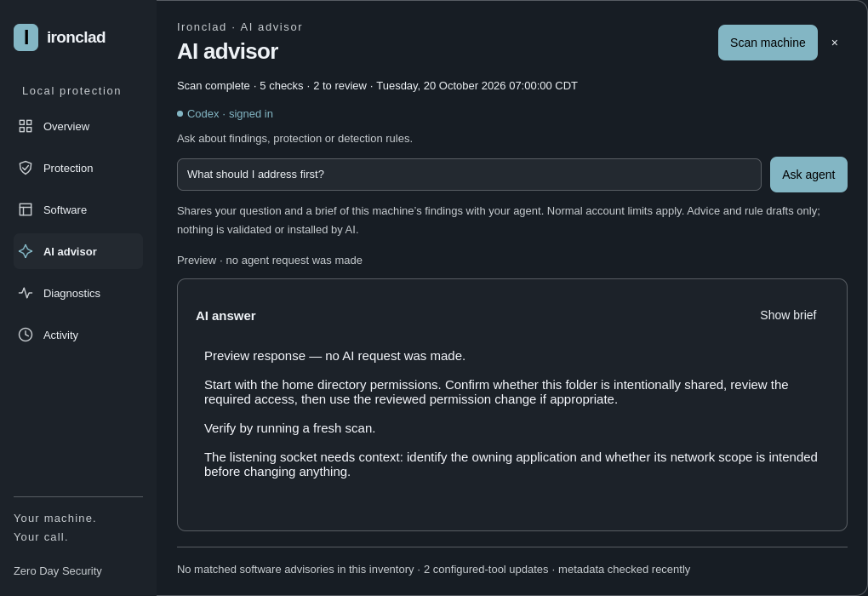Click the Scan complete summary line
The width and height of the screenshot is (868, 596).
coord(377,86)
